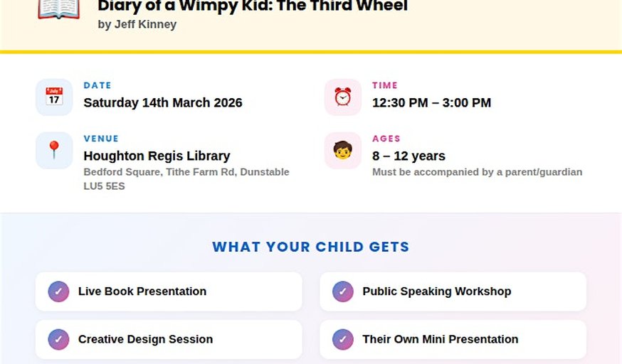The image size is (622, 364).
Task: Click checkmark icon next to Public Speaking Workshop
Action: [x=343, y=291]
